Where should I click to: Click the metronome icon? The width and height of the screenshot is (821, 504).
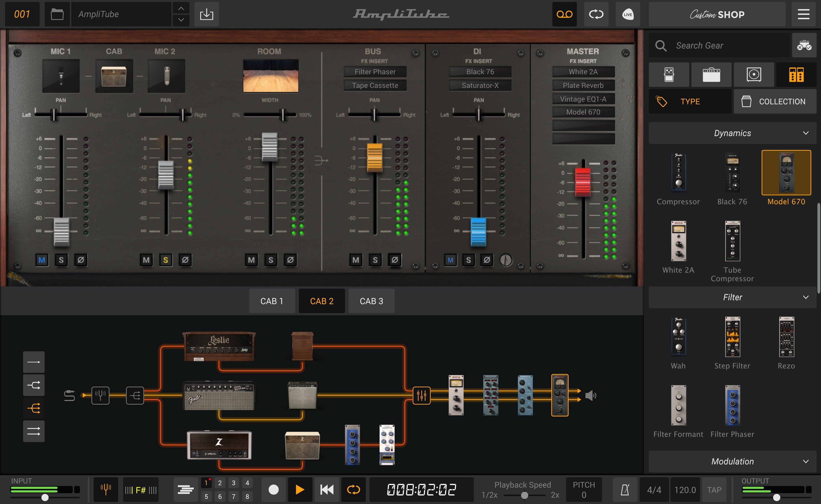pyautogui.click(x=625, y=489)
